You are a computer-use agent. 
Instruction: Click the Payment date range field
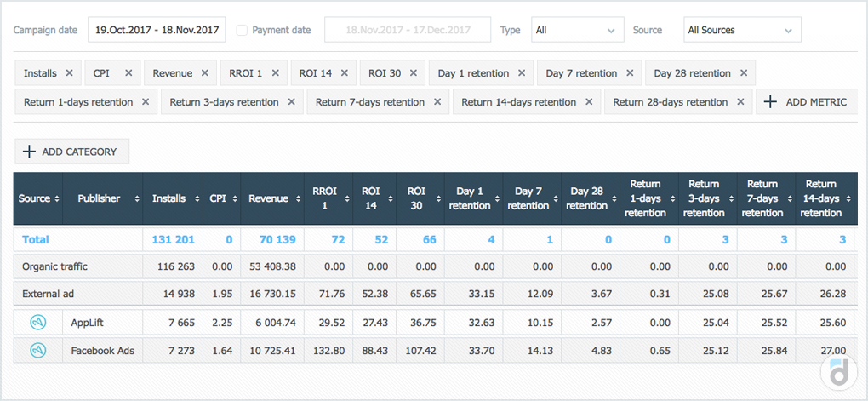(x=405, y=30)
